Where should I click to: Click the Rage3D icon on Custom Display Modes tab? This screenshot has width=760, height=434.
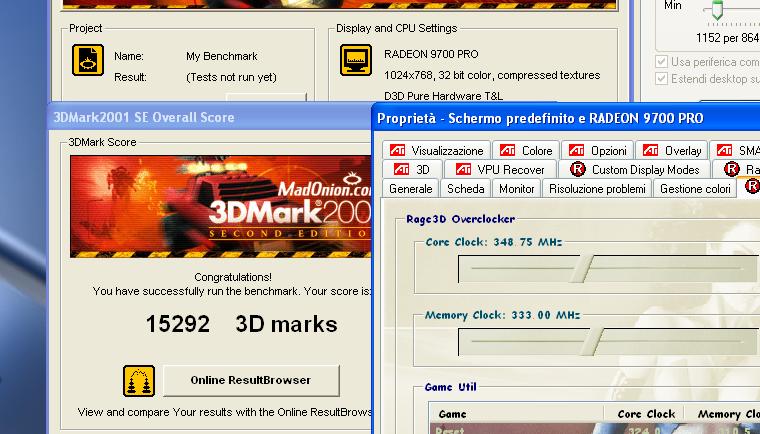click(x=578, y=169)
